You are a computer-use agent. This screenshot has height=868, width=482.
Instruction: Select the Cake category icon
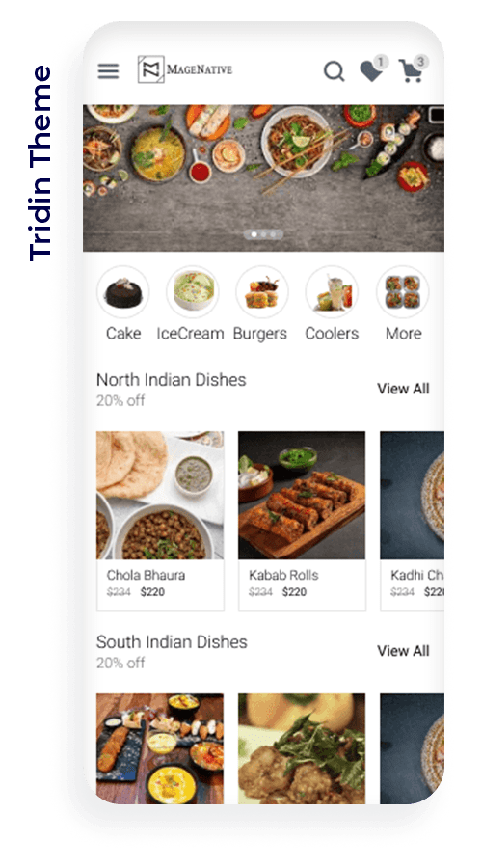click(x=122, y=291)
